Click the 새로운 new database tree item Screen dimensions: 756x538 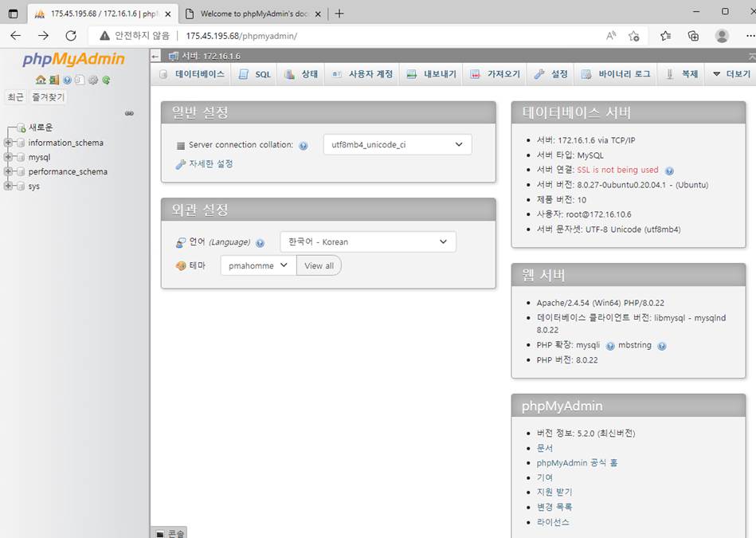[x=41, y=128]
